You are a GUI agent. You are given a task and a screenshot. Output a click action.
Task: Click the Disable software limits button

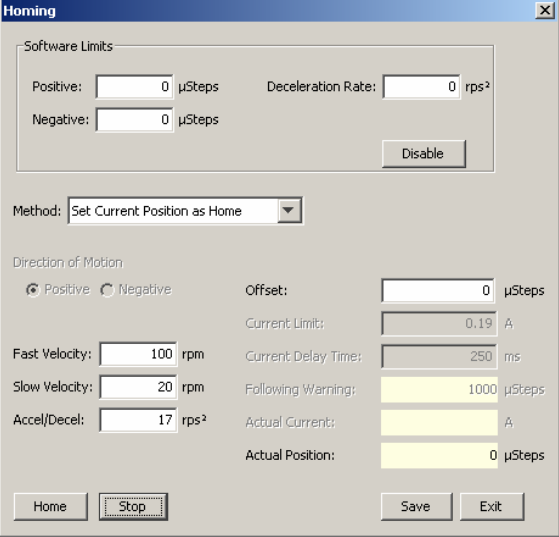(x=424, y=154)
